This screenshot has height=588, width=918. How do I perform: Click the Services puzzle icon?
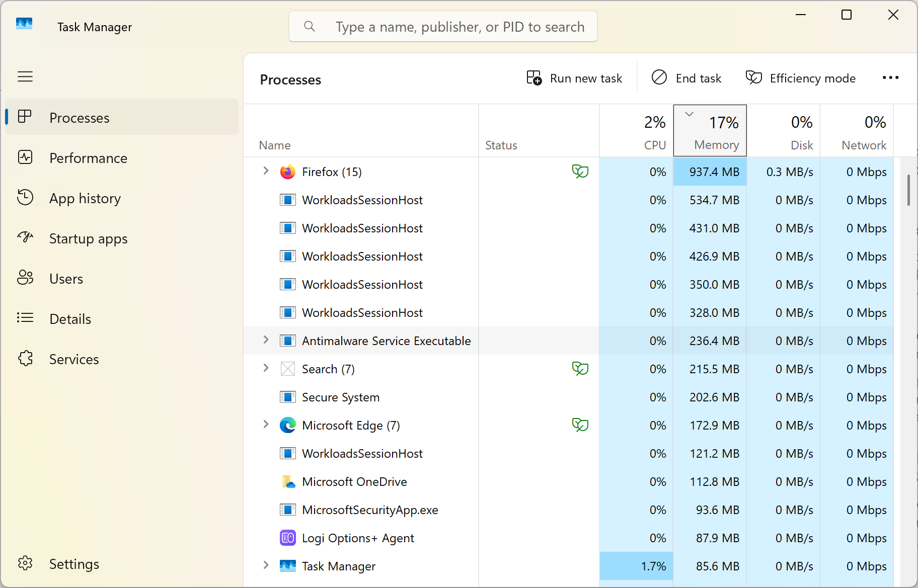(x=25, y=359)
